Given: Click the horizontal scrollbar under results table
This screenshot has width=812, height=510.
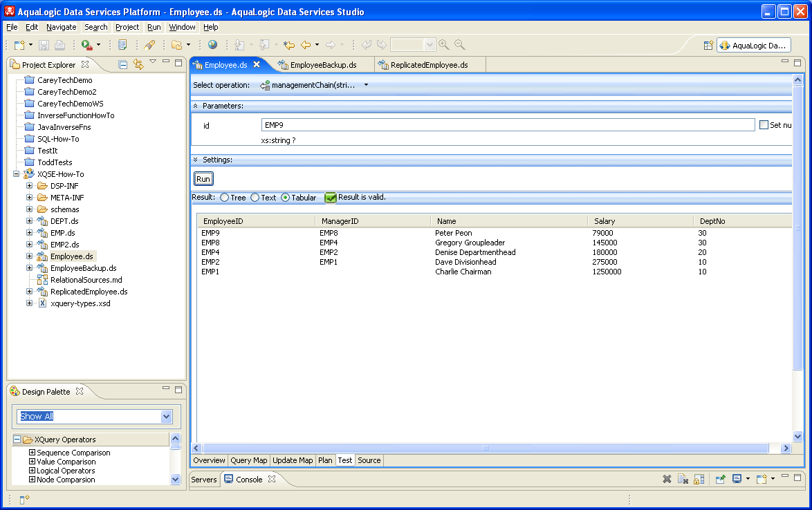Looking at the screenshot, I should point(484,448).
